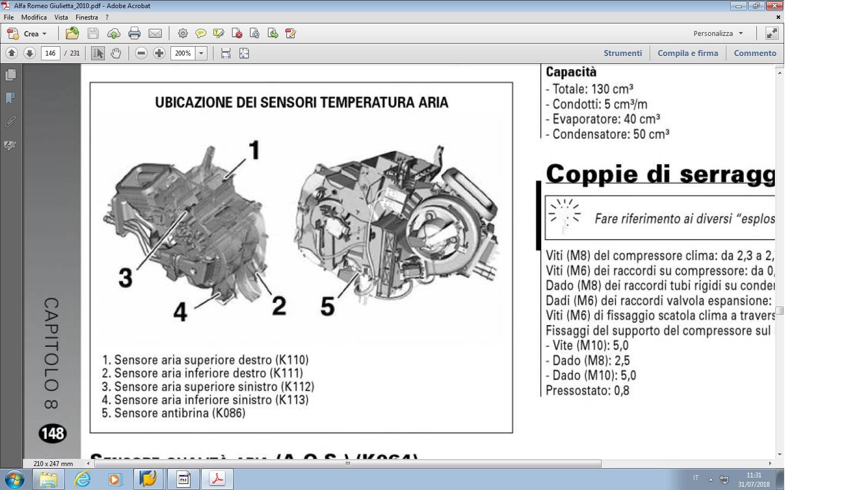Go to previous page up arrow
868x490 pixels.
11,53
